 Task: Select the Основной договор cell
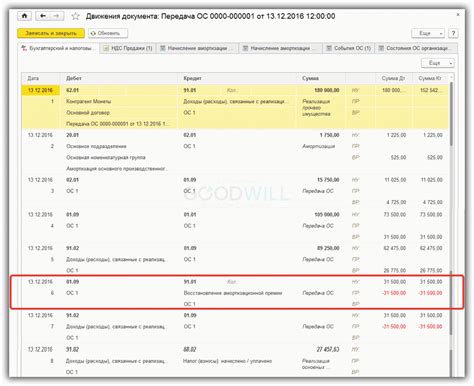point(119,113)
